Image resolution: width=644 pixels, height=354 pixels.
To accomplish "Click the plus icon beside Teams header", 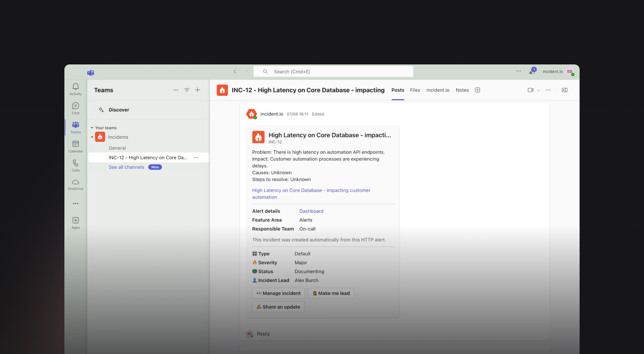I will coord(197,90).
